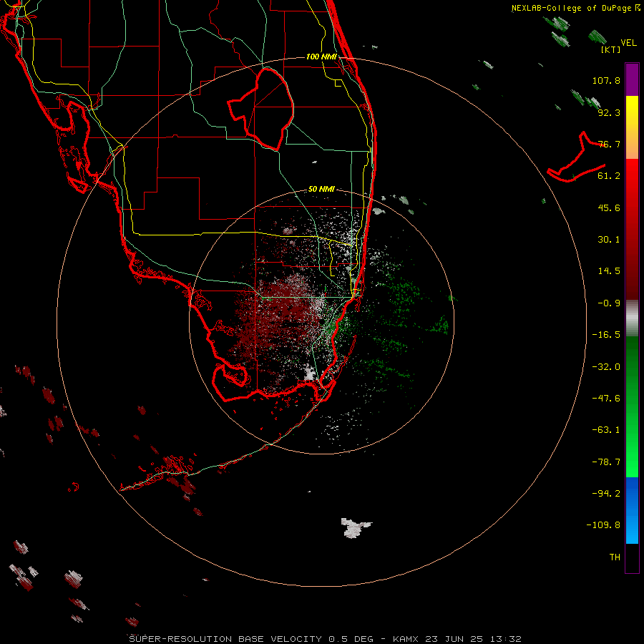
Task: Click the 61.2 legend value
Action: point(609,176)
